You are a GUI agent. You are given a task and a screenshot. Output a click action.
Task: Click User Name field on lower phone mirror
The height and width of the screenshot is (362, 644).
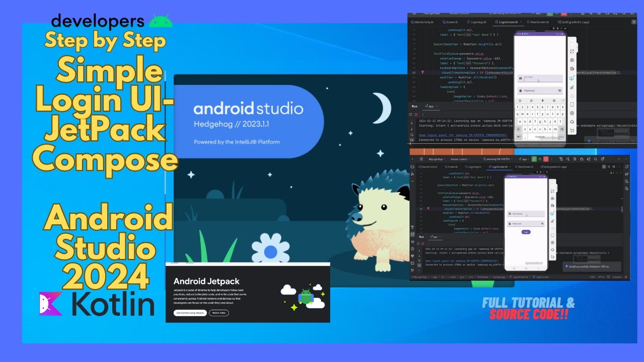coord(526,213)
